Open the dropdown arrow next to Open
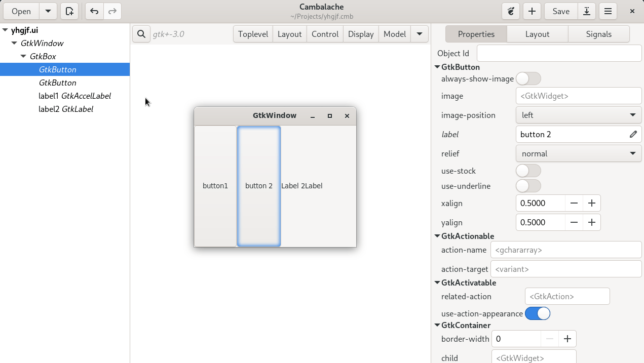644x363 pixels. [x=48, y=11]
